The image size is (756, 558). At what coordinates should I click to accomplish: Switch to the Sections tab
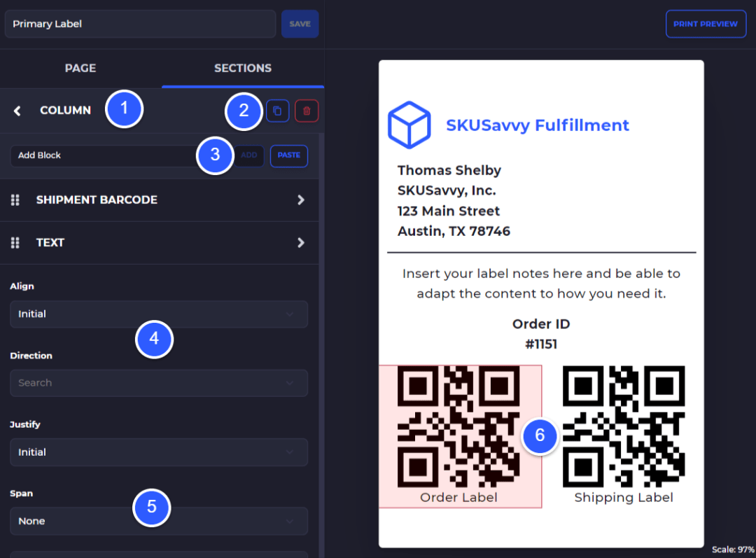point(243,68)
